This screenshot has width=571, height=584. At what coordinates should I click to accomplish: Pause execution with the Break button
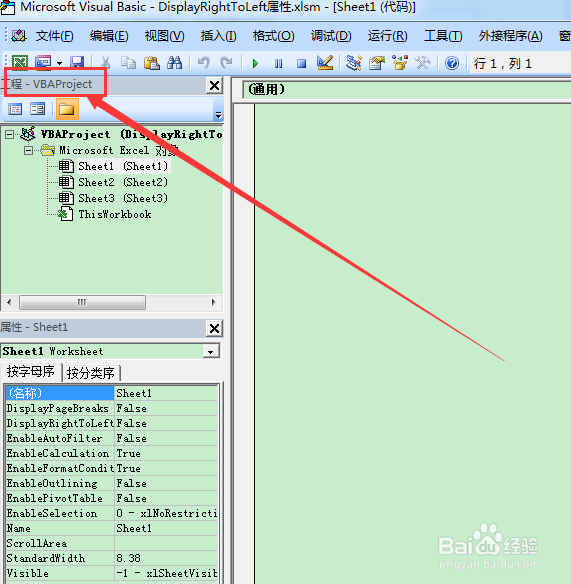pos(278,63)
